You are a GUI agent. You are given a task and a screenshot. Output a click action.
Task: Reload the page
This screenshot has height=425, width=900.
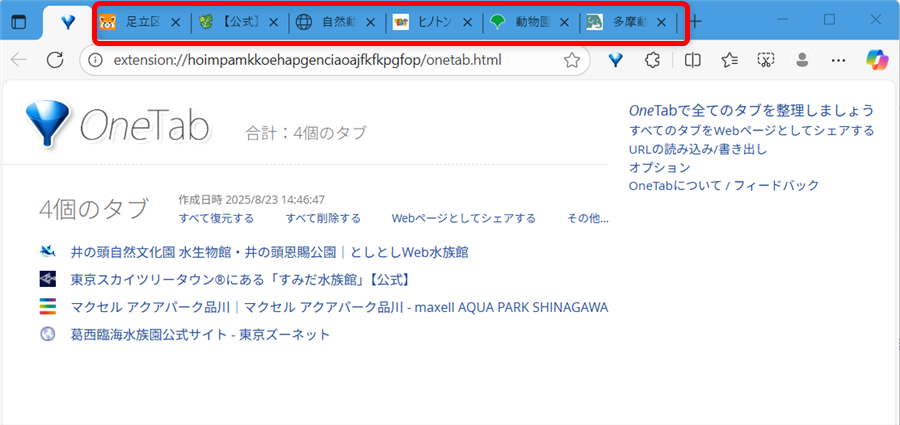coord(55,60)
